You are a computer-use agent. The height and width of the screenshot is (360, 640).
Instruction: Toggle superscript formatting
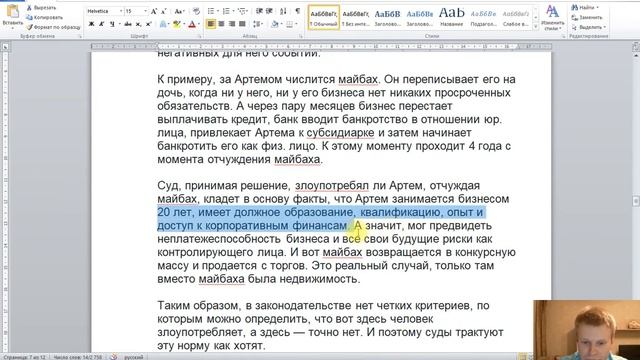(x=149, y=24)
